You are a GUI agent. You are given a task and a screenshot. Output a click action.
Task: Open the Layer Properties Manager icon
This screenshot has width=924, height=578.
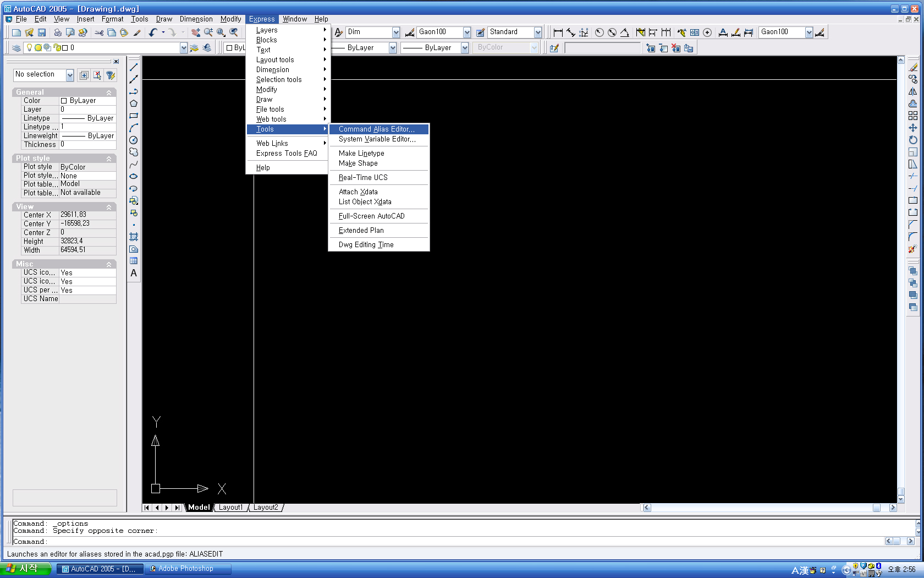(x=16, y=48)
